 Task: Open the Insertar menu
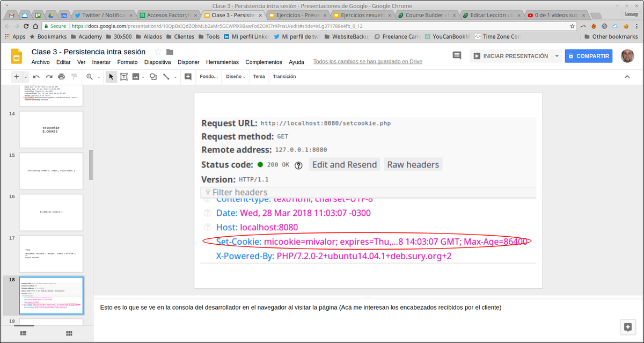pos(101,62)
